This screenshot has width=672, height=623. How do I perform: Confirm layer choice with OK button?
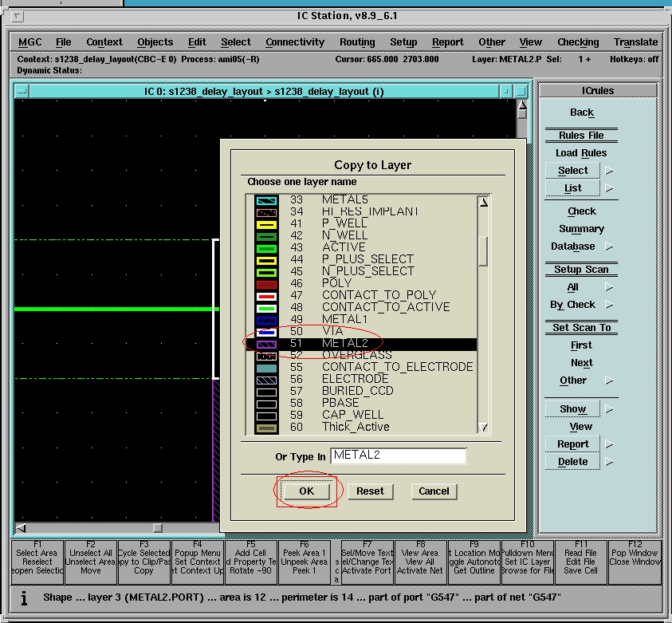tap(306, 491)
